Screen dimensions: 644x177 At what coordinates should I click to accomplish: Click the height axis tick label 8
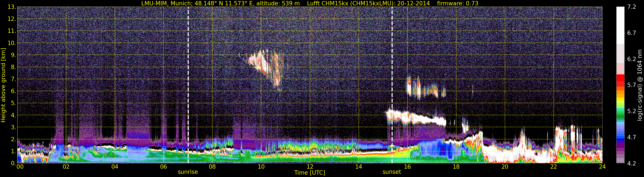(x=13, y=67)
